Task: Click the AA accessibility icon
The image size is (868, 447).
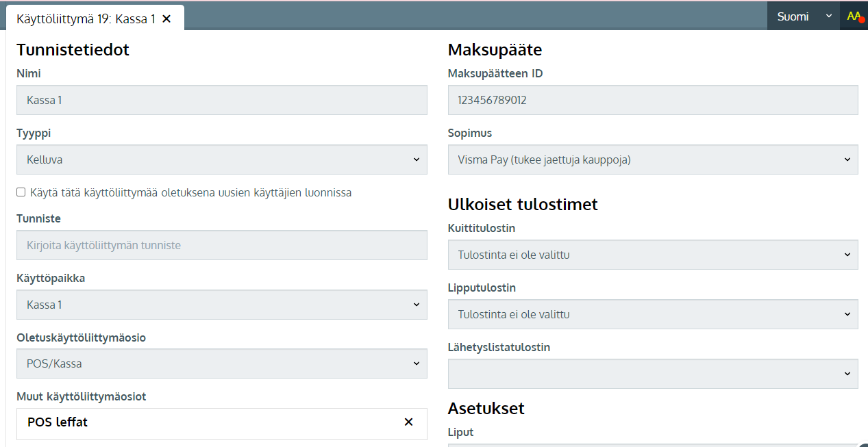Action: 854,16
